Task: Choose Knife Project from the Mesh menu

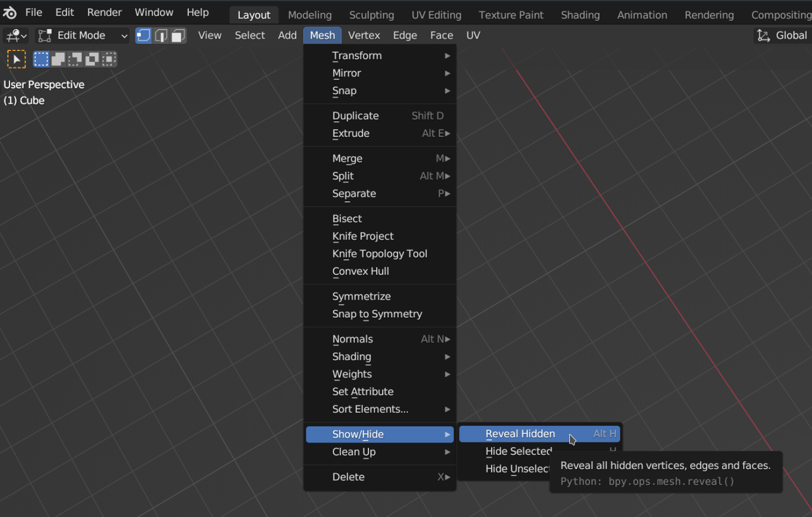Action: coord(380,237)
